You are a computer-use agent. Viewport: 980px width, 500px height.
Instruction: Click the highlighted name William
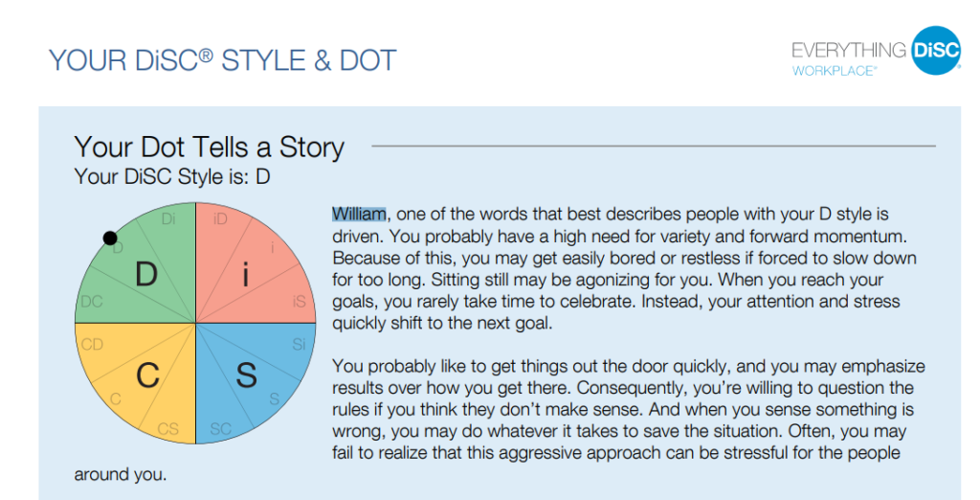point(359,214)
